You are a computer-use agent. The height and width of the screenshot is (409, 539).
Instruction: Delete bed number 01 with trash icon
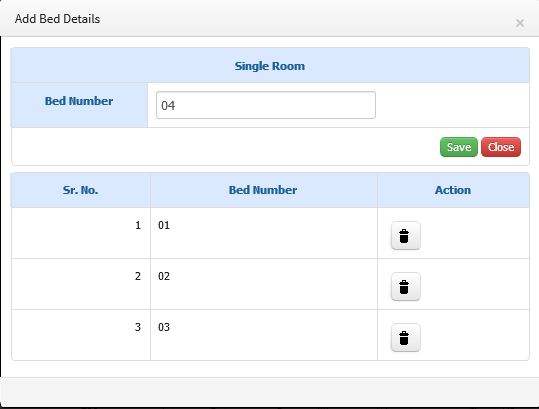click(x=406, y=235)
